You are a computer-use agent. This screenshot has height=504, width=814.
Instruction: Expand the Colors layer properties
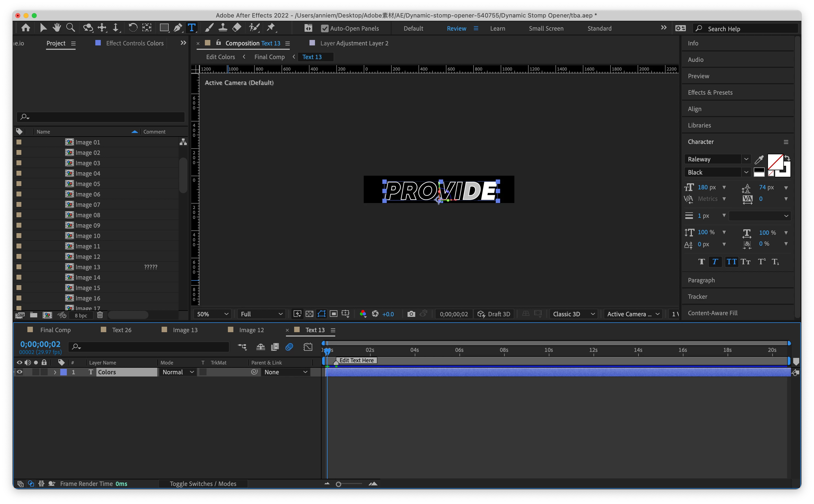[x=55, y=372]
